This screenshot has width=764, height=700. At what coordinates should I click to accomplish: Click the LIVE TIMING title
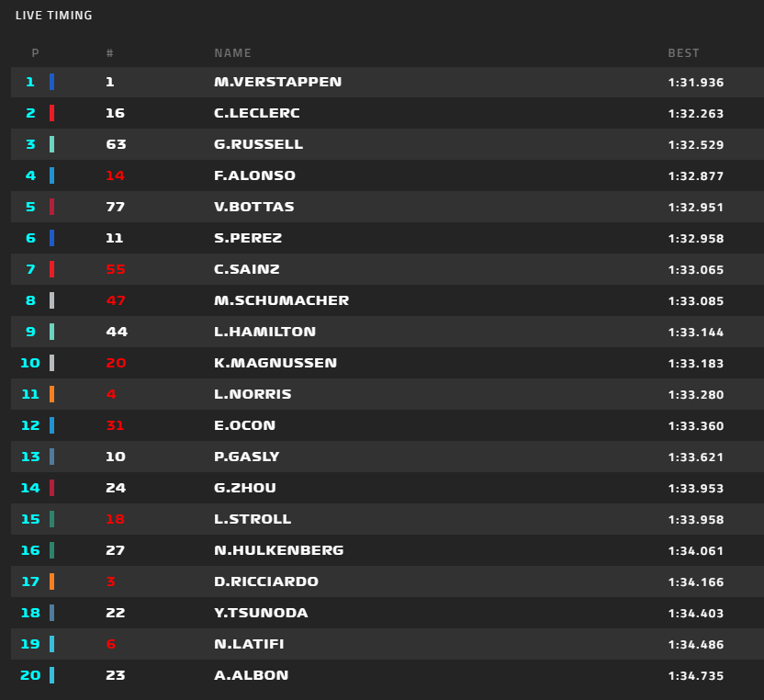click(54, 16)
